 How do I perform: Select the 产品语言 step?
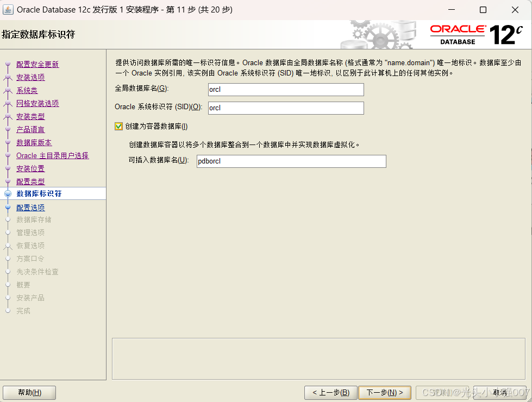click(30, 129)
